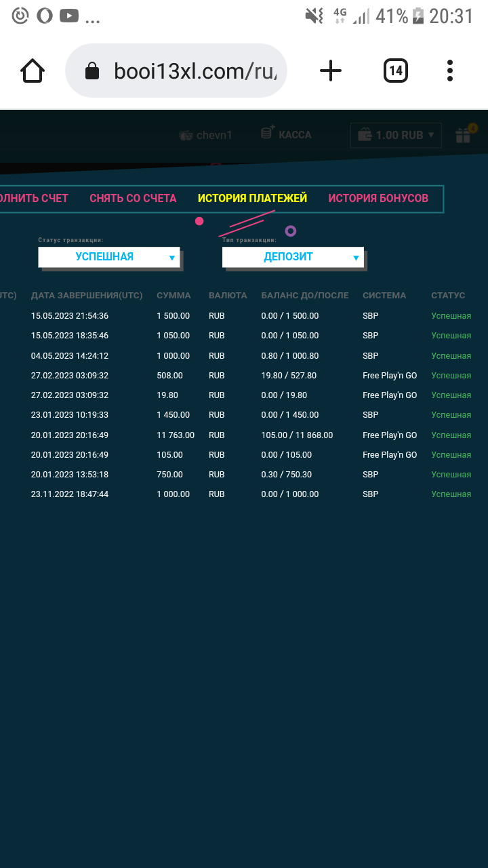The width and height of the screenshot is (488, 868).
Task: Click the coins icon next to КАССА
Action: [x=268, y=132]
